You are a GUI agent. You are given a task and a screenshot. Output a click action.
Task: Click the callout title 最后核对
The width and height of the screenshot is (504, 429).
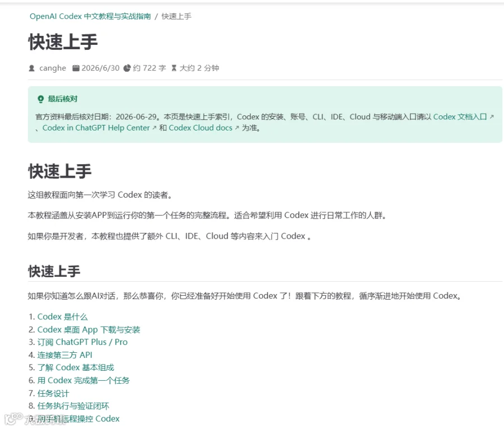pos(63,99)
